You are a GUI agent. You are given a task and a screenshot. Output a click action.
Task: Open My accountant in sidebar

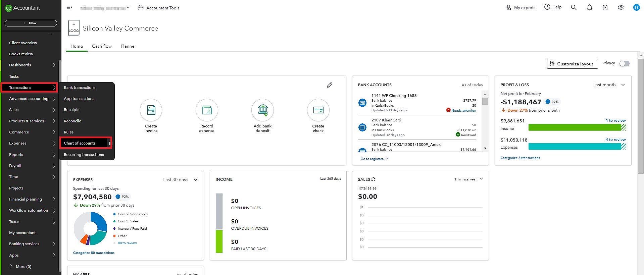point(22,233)
